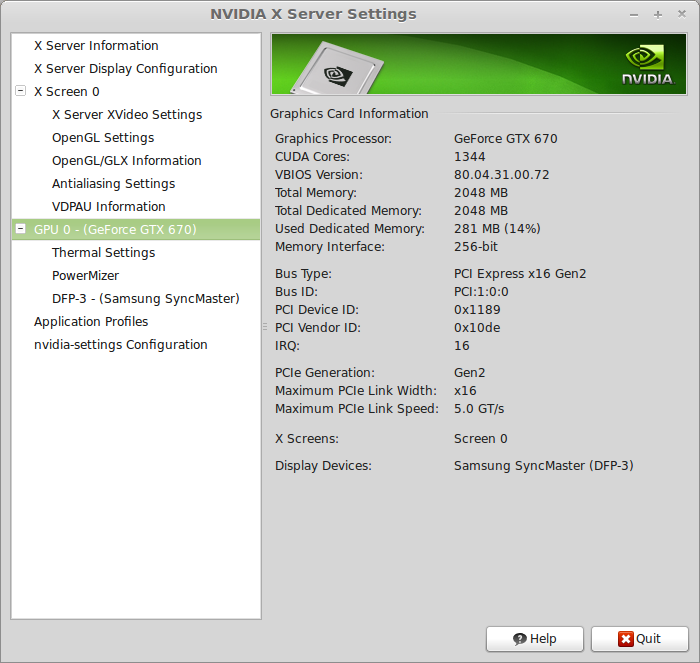Open nvidia-settings Configuration
This screenshot has height=663, width=700.
coord(121,345)
